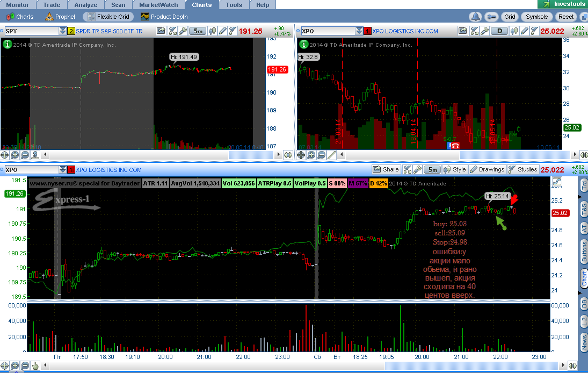The width and height of the screenshot is (588, 373).
Task: Open the alerts bell icon in top toolbar
Action: click(x=475, y=17)
